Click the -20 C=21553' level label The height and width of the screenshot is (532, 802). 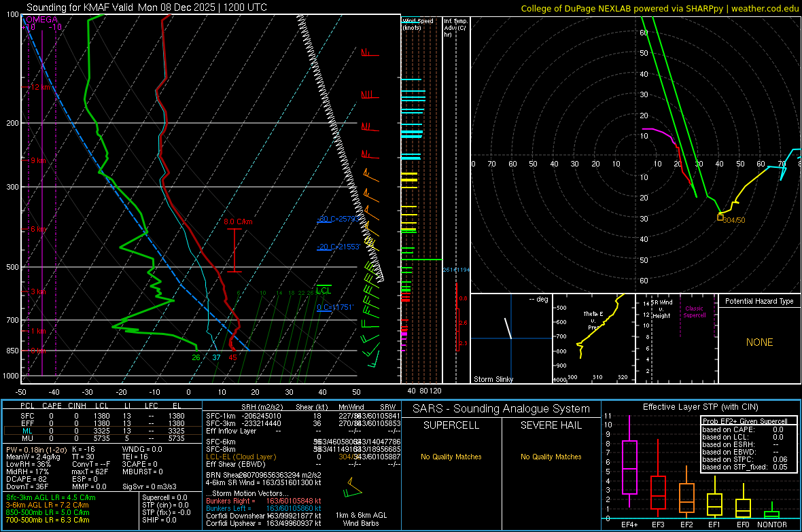[338, 247]
